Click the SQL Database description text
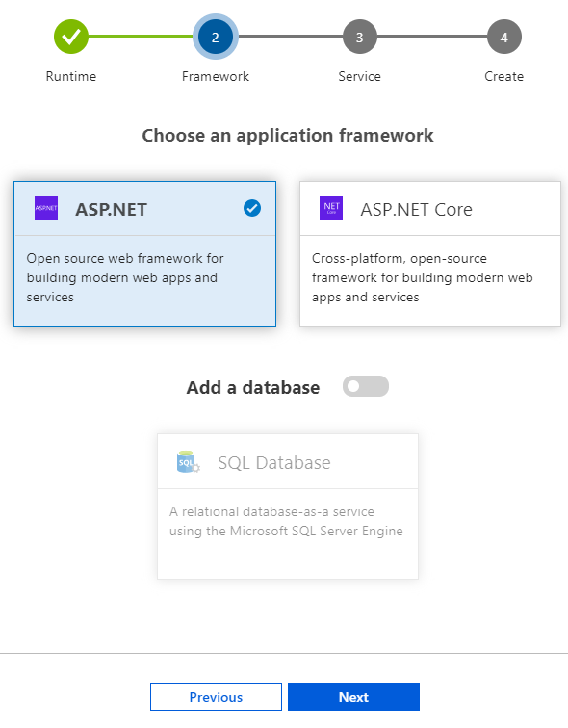Viewport: 568px width, 728px height. coord(286,521)
